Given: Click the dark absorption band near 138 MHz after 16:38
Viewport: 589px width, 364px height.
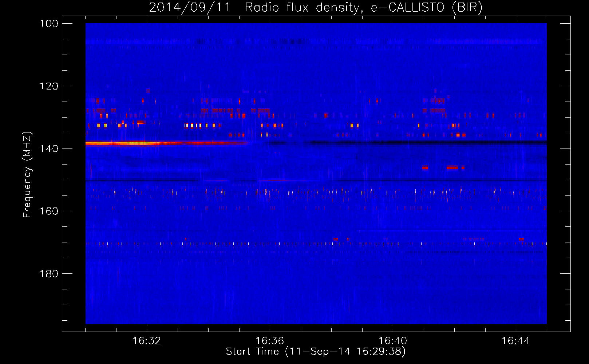Looking at the screenshot, I should pos(426,142).
